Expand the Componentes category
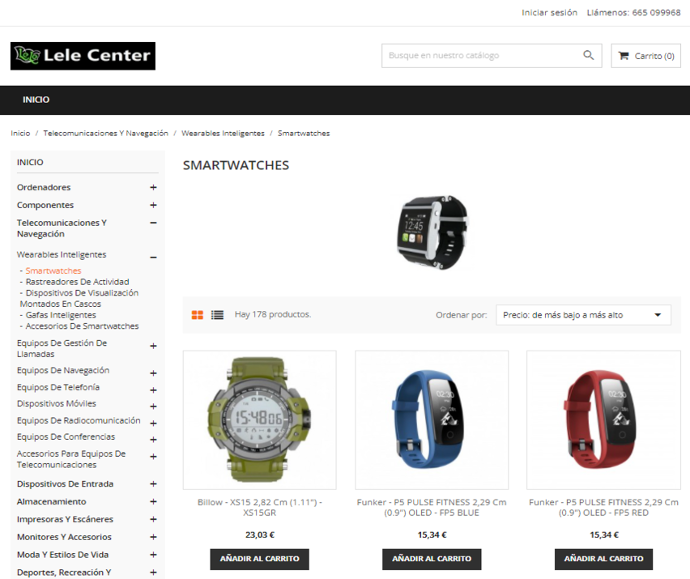The width and height of the screenshot is (690, 579). point(153,205)
